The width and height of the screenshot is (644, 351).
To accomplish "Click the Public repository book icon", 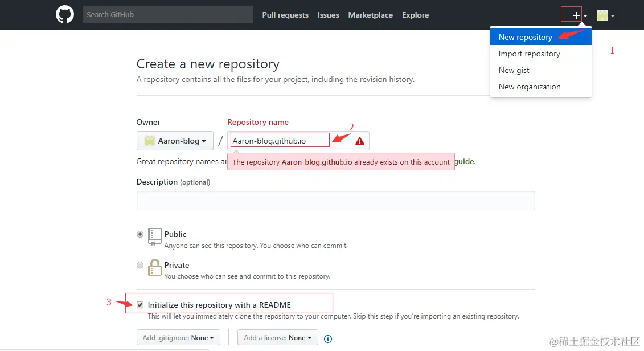I will click(154, 236).
